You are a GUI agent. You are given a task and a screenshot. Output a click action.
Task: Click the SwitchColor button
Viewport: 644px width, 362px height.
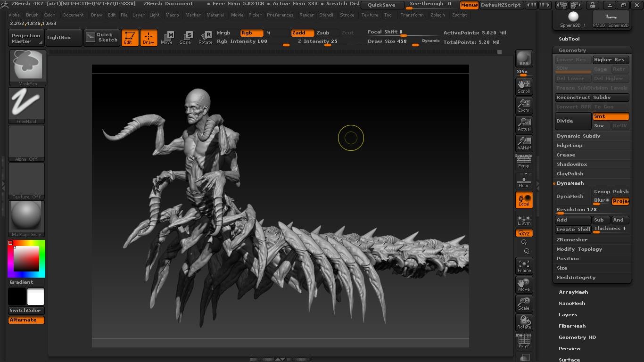(x=26, y=310)
